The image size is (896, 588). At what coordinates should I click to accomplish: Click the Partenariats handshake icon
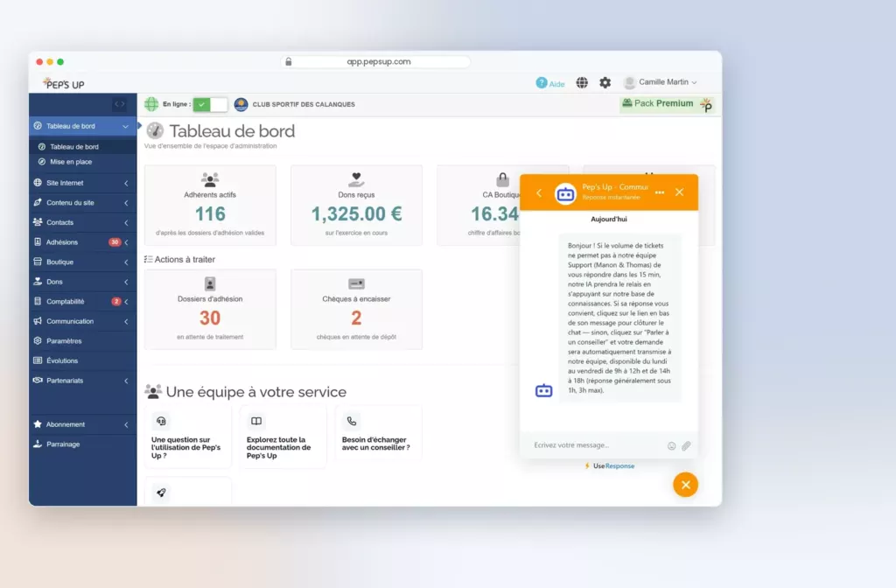click(38, 380)
